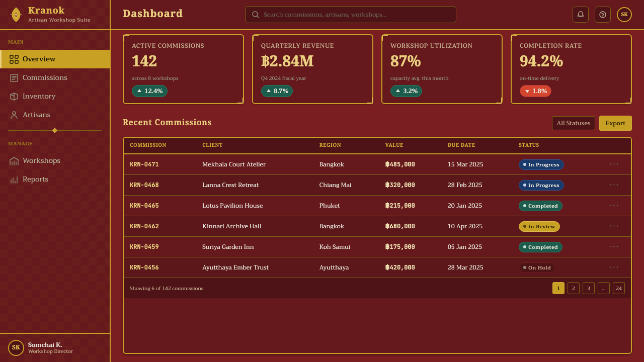Open row actions for KRN-0468
644x362 pixels.
tap(614, 185)
